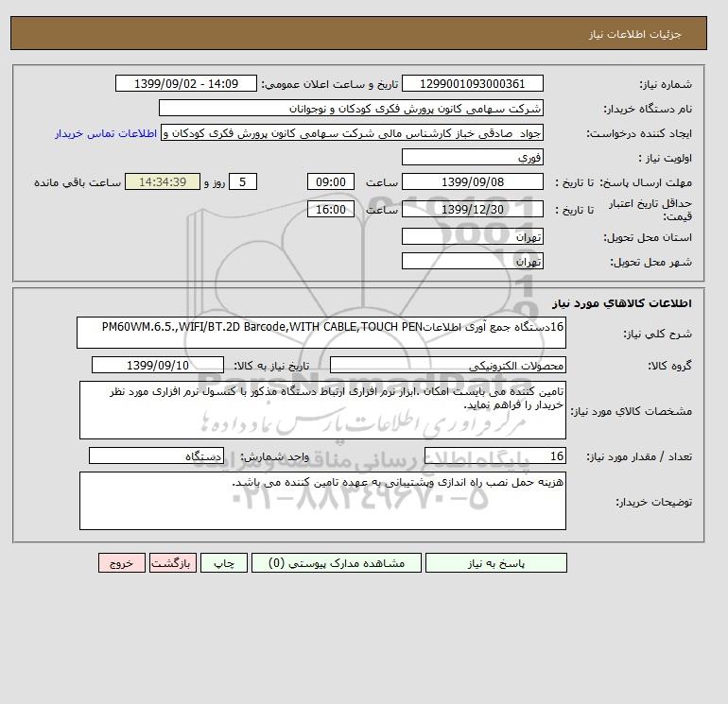This screenshot has width=728, height=704.
Task: Click the price validity time 16:00
Action: click(331, 209)
